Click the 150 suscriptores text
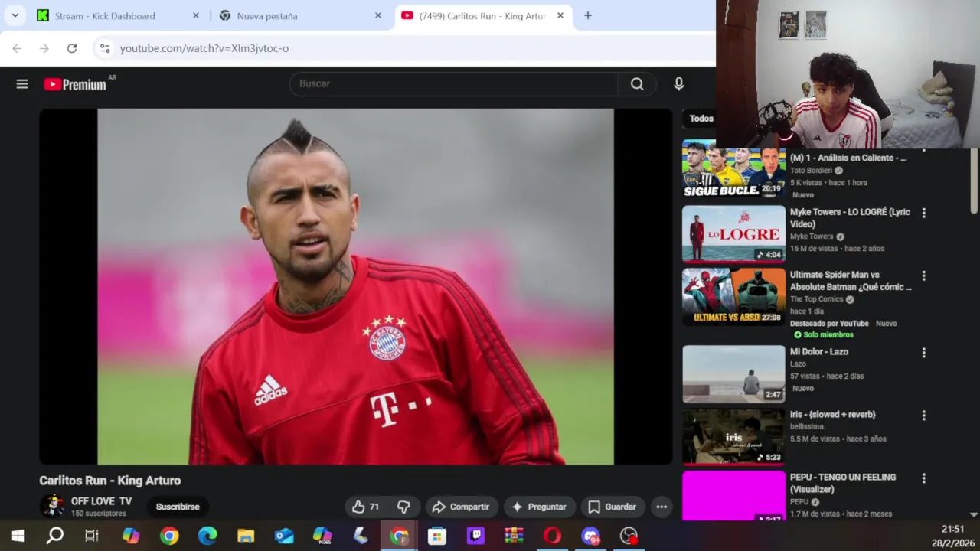Viewport: 980px width, 551px height. [x=99, y=514]
